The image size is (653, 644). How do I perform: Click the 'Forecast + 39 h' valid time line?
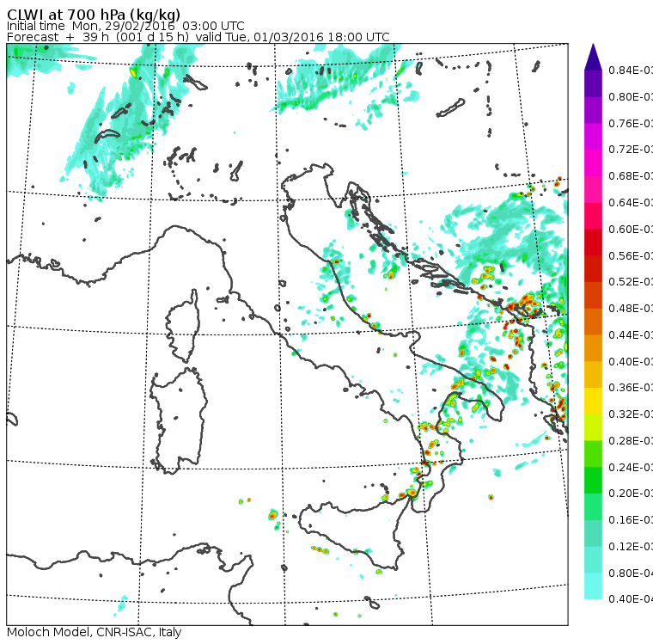pyautogui.click(x=198, y=37)
